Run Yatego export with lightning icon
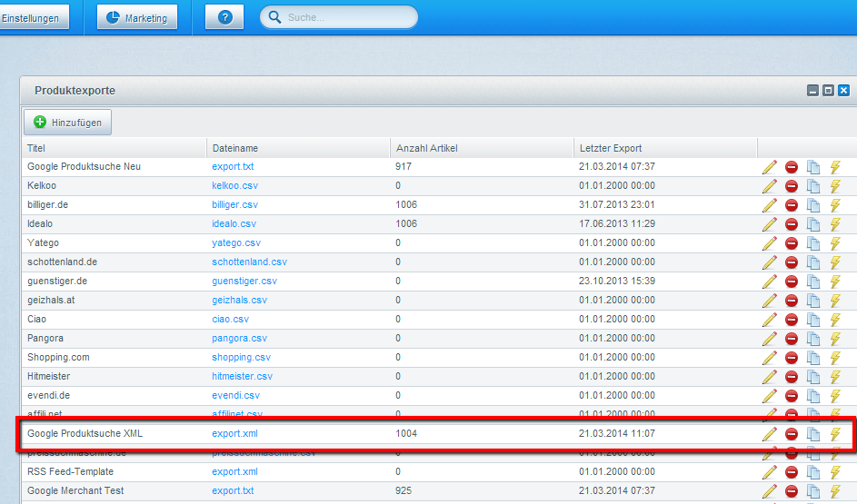The image size is (857, 504). [x=835, y=243]
